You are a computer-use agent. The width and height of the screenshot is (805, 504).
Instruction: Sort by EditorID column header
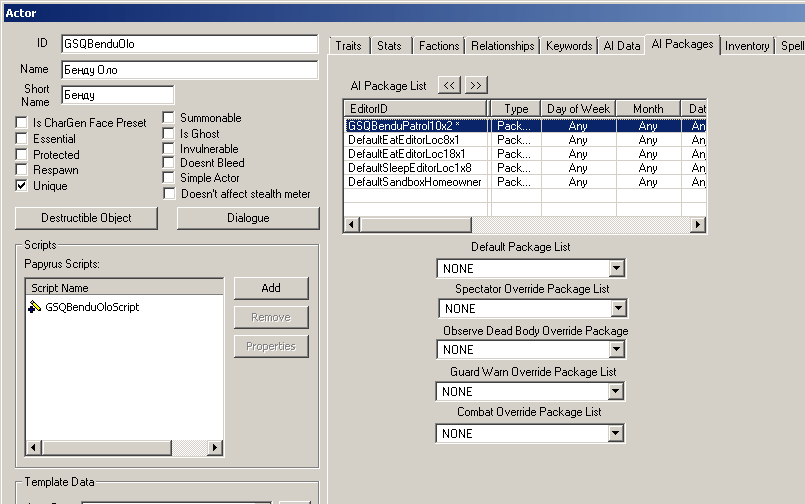(x=415, y=109)
